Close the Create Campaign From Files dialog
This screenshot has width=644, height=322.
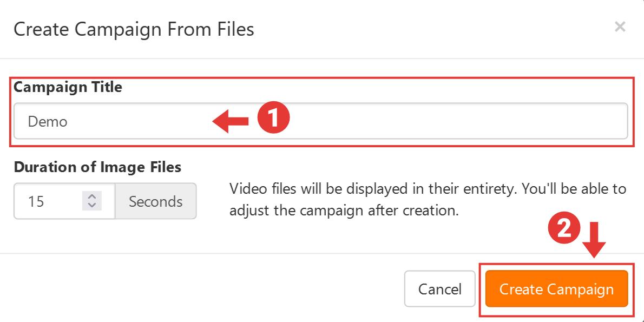(x=620, y=27)
